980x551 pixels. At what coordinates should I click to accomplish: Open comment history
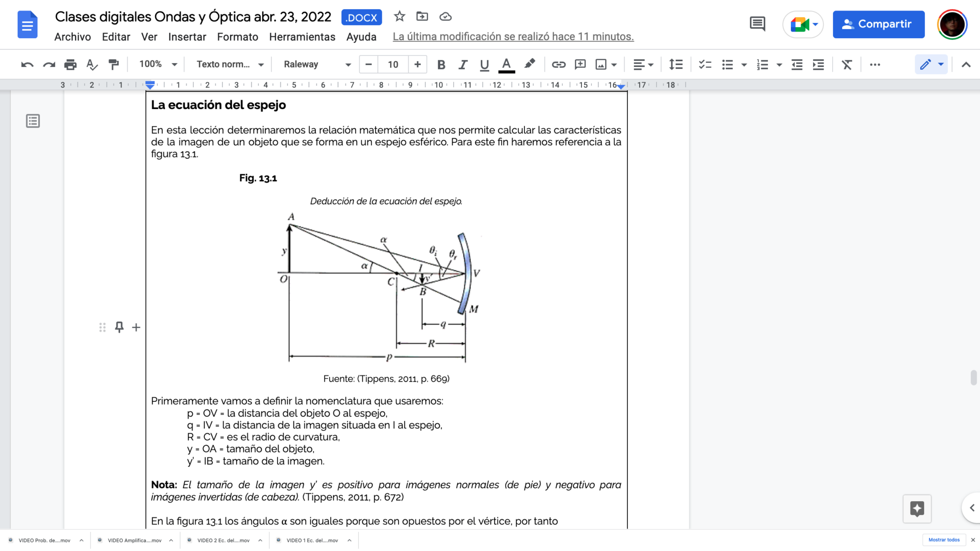[x=757, y=24]
